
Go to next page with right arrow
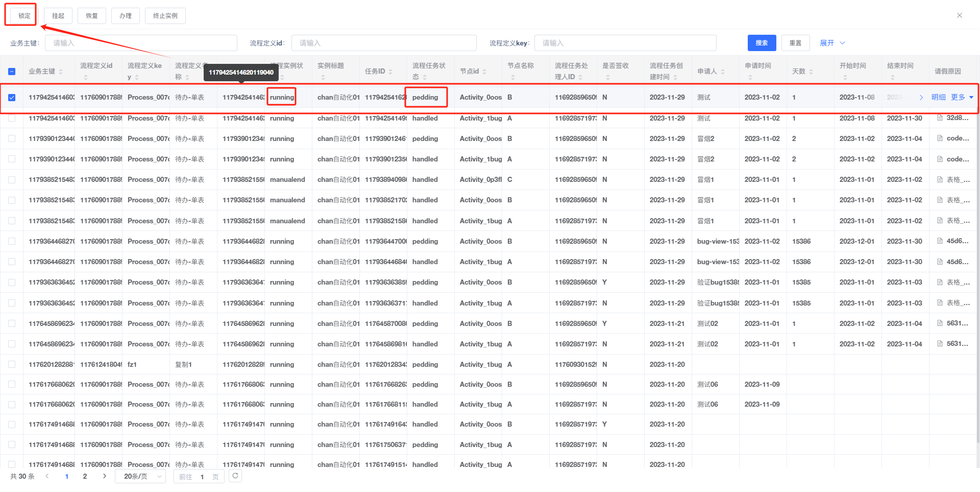pos(105,476)
